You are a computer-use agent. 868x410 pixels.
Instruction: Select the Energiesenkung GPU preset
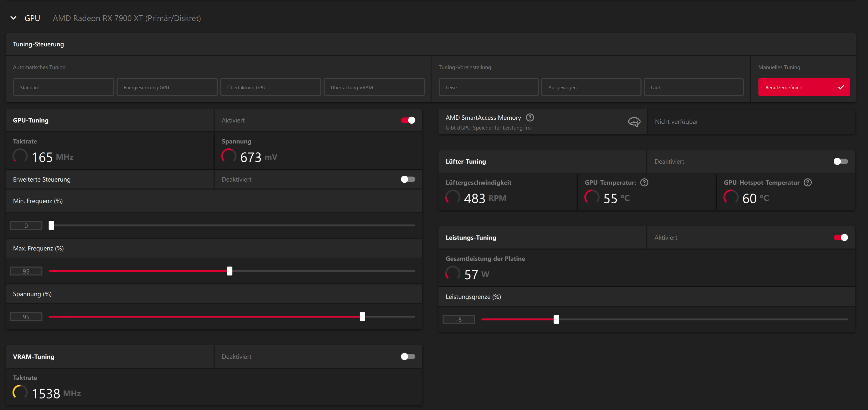point(167,87)
